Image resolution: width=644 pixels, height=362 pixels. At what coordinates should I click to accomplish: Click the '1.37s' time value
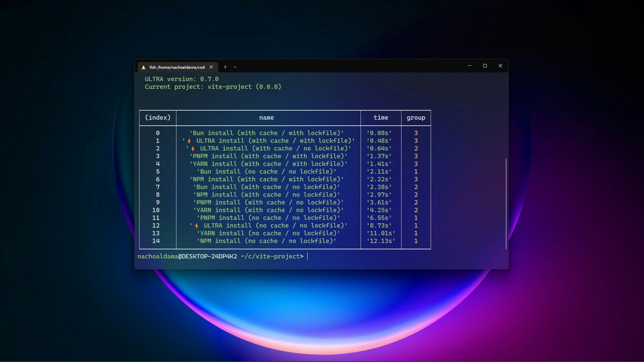(379, 156)
